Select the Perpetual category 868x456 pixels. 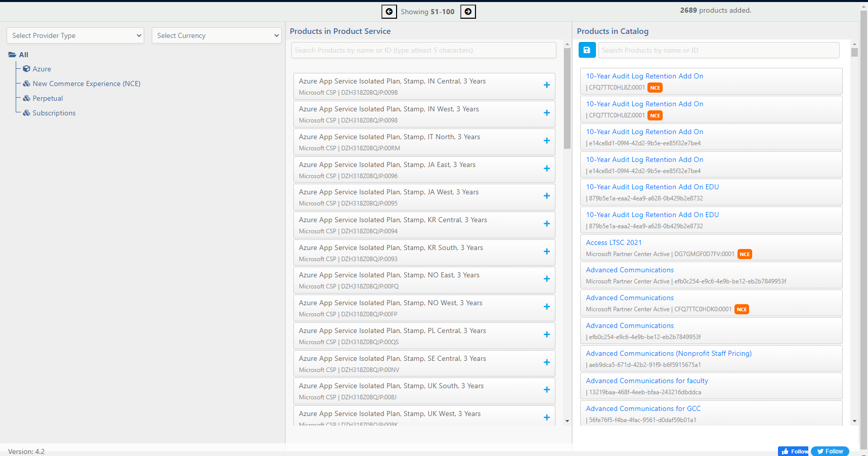click(48, 98)
